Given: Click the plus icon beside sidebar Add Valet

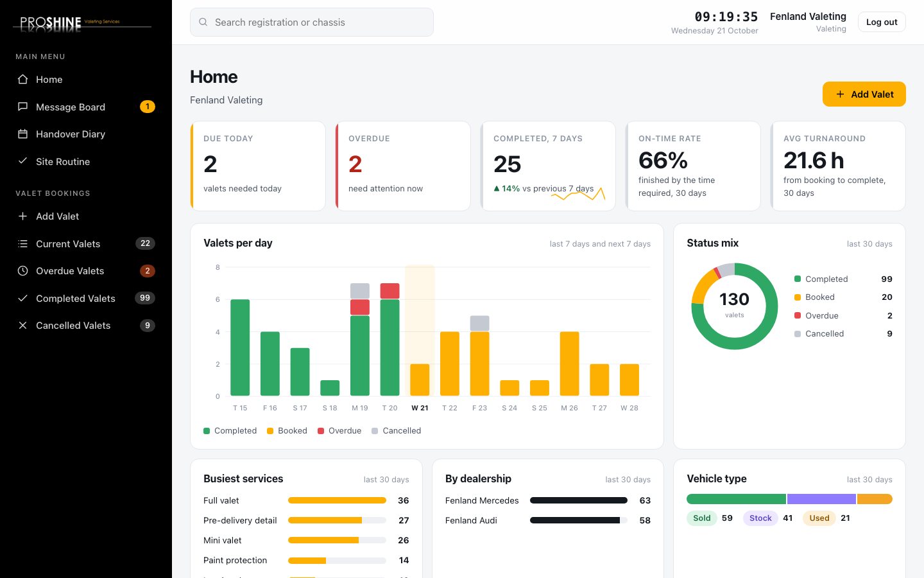Looking at the screenshot, I should [22, 216].
